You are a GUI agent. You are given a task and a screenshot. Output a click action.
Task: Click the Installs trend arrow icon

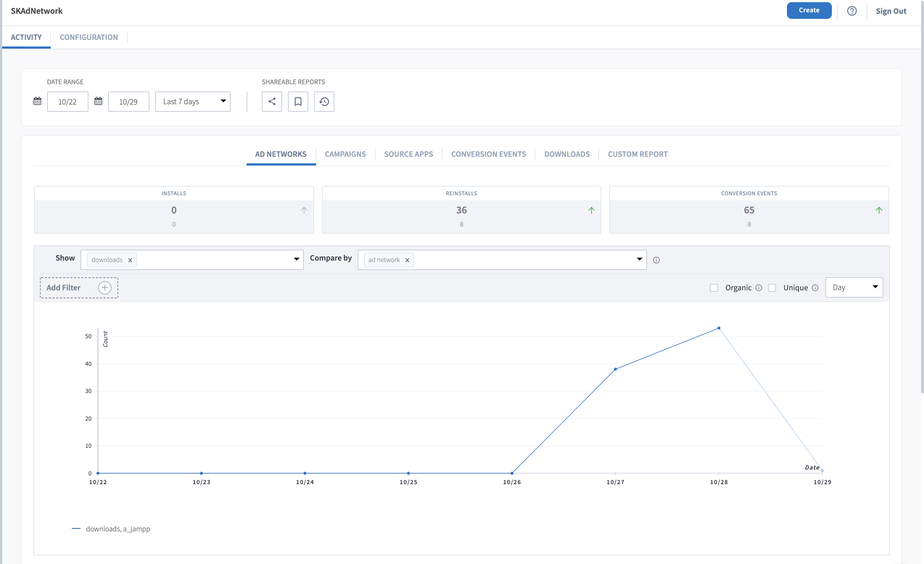[304, 210]
